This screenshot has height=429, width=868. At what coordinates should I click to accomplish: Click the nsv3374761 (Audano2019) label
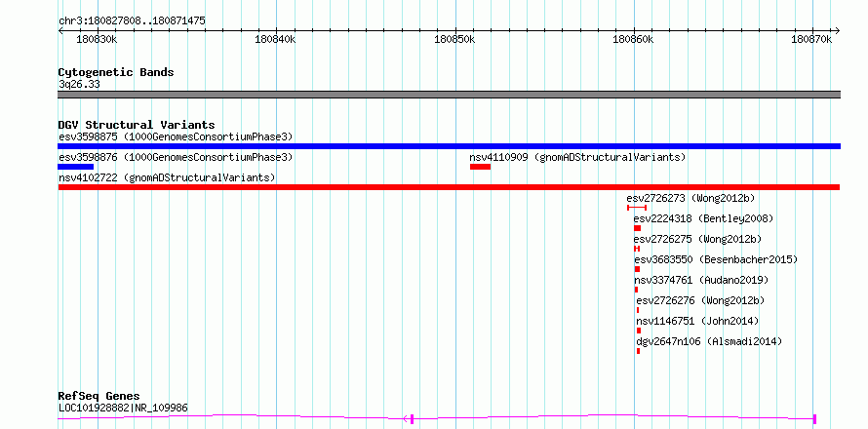point(702,280)
